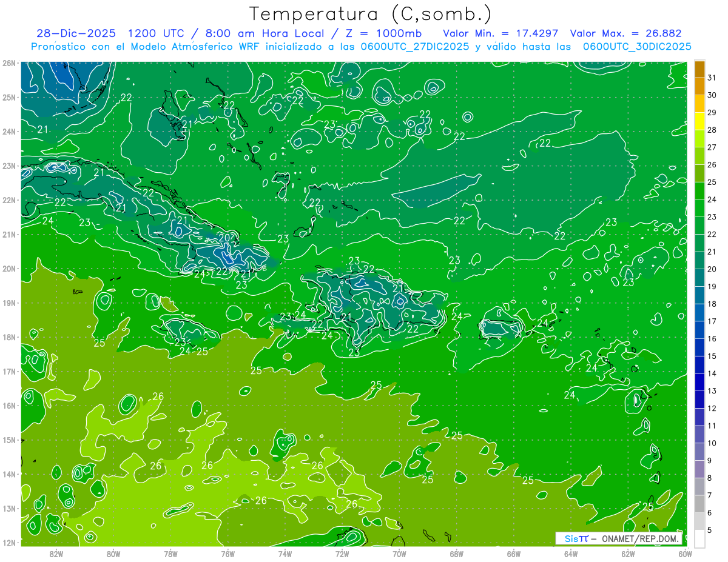Click the 64W longitude axis label
The image size is (728, 562).
pos(571,553)
